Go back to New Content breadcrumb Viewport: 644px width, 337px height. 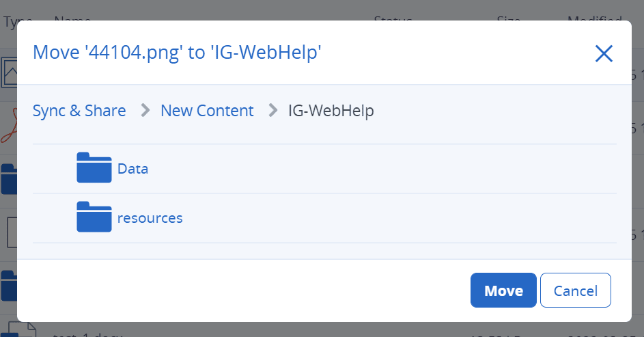click(207, 111)
